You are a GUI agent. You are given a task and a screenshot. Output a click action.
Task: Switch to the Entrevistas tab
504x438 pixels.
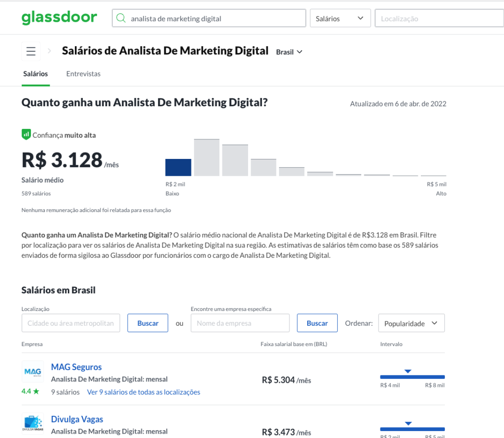pyautogui.click(x=83, y=74)
